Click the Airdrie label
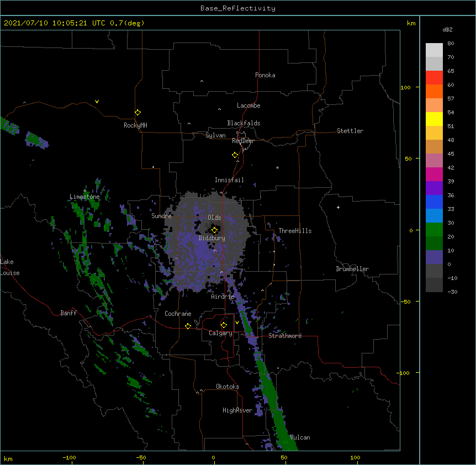The image size is (476, 465). [x=223, y=297]
